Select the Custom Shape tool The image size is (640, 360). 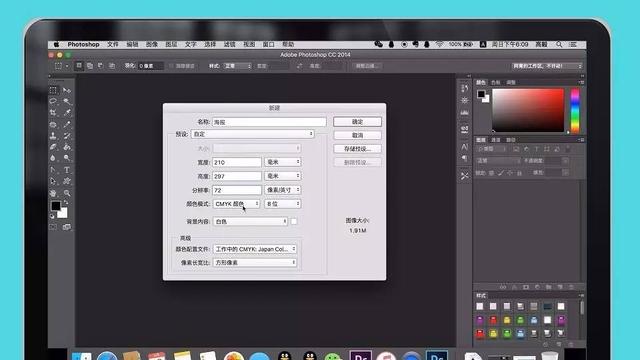pos(67,181)
